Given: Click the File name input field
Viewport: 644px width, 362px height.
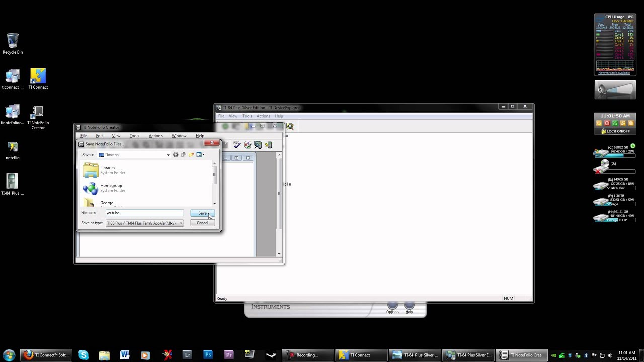Looking at the screenshot, I should pyautogui.click(x=144, y=213).
